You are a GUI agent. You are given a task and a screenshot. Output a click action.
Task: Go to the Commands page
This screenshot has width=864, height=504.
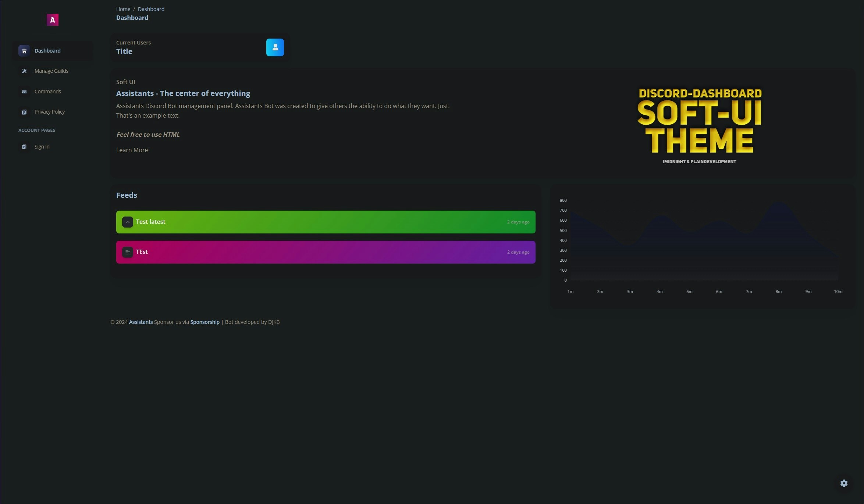[48, 92]
